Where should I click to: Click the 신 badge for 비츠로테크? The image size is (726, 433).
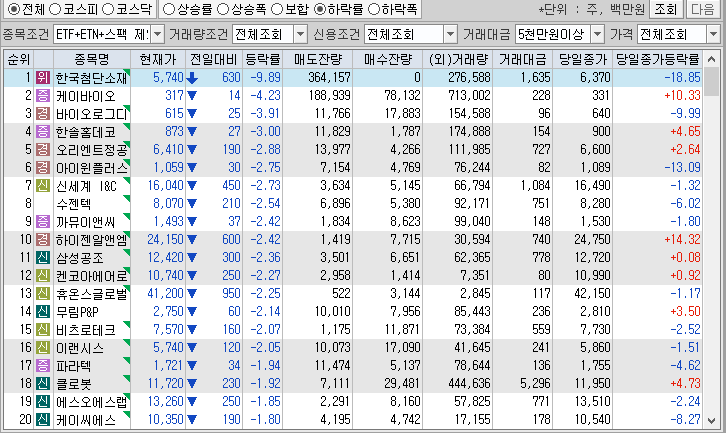pyautogui.click(x=43, y=330)
